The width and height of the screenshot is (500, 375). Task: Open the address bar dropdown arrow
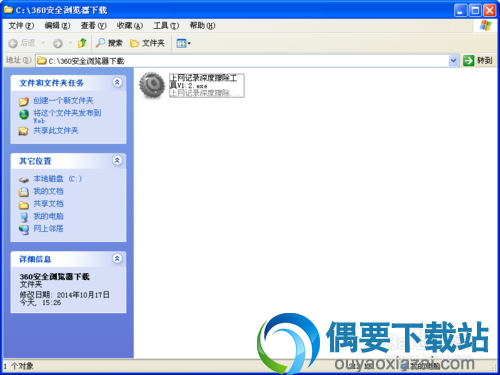[x=453, y=61]
